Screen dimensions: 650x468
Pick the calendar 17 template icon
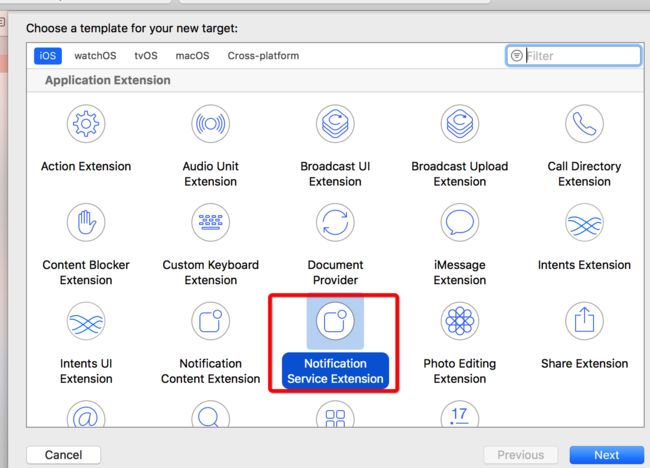click(x=460, y=414)
